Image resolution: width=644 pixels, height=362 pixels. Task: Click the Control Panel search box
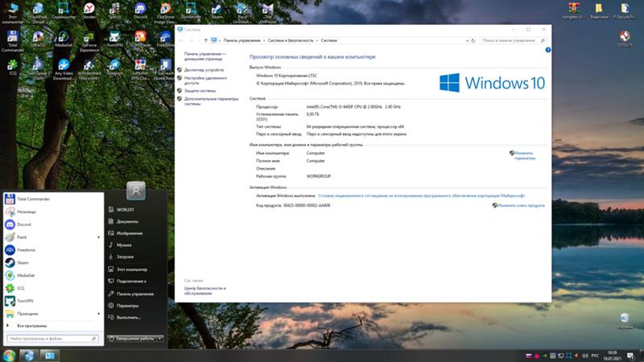coord(513,41)
